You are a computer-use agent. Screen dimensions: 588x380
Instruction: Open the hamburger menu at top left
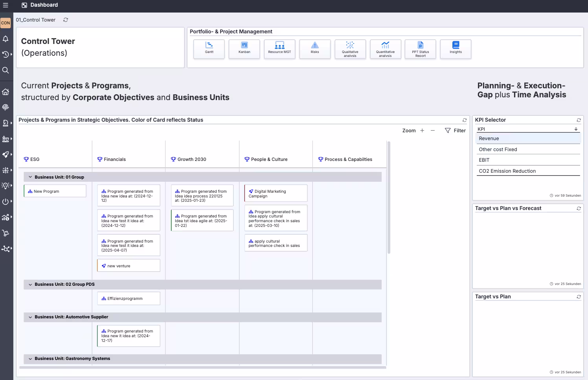click(x=6, y=5)
